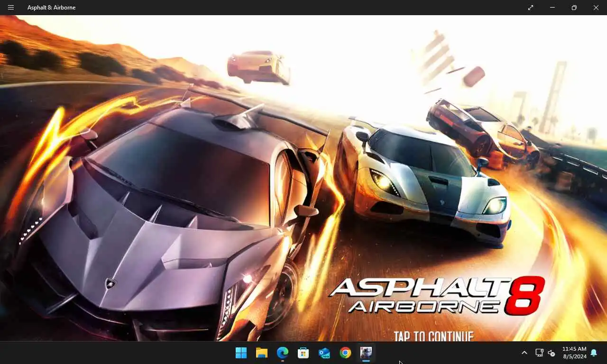
Task: Tap to continue on the splash screen
Action: click(433, 337)
